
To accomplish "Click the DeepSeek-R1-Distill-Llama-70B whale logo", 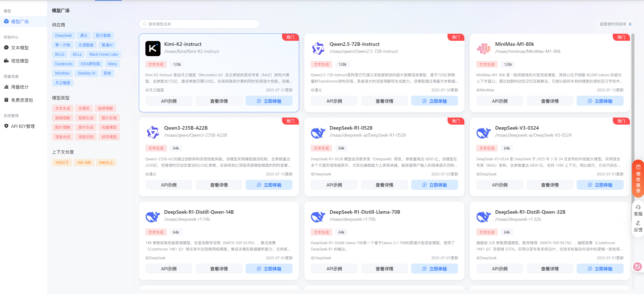I will pyautogui.click(x=318, y=216).
